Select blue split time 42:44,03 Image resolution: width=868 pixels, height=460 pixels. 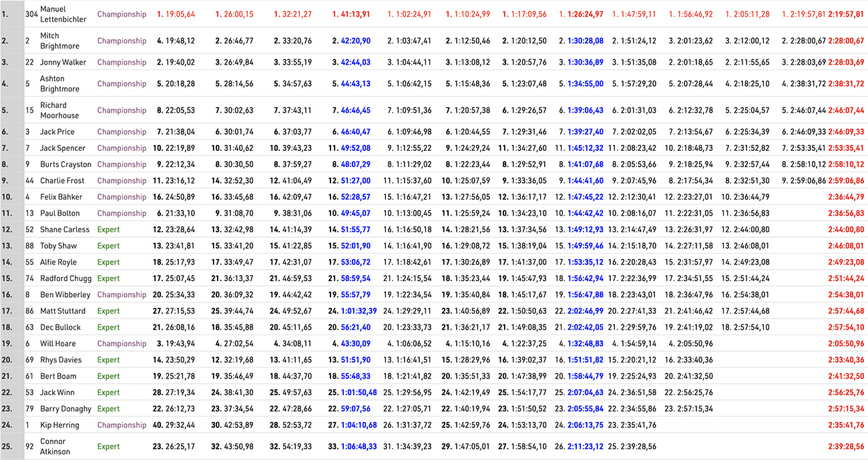coord(355,63)
